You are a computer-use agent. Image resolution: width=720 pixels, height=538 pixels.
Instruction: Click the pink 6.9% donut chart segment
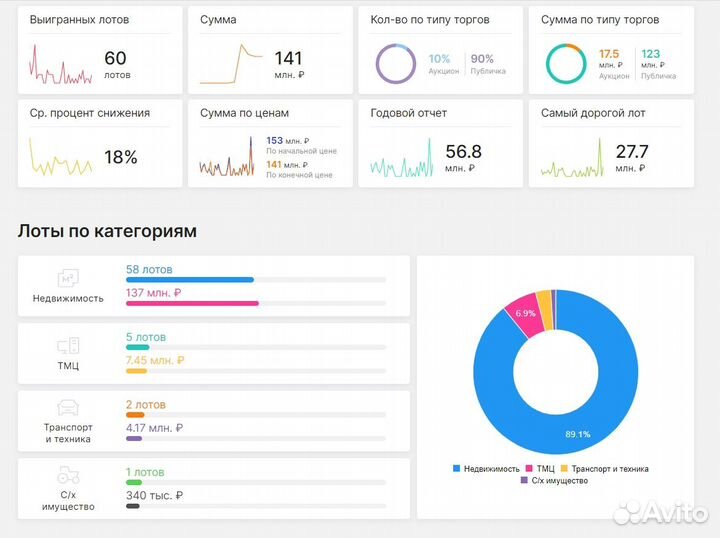point(523,311)
